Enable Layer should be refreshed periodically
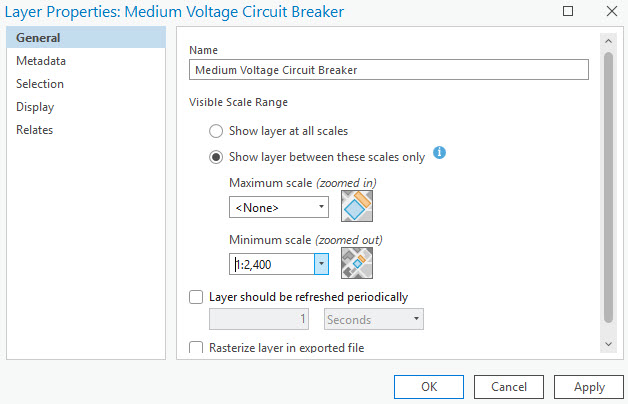Screen dimensions: 628x404 click(x=196, y=297)
